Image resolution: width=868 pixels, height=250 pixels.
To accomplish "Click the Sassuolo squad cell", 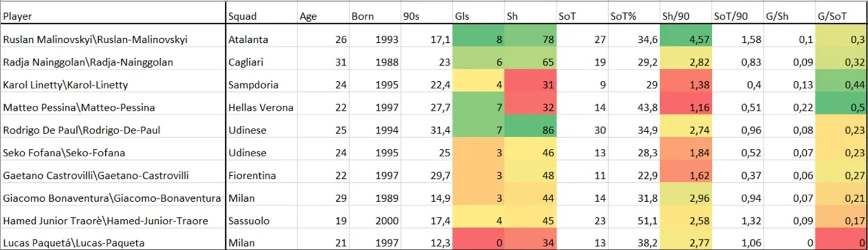I will [x=260, y=220].
